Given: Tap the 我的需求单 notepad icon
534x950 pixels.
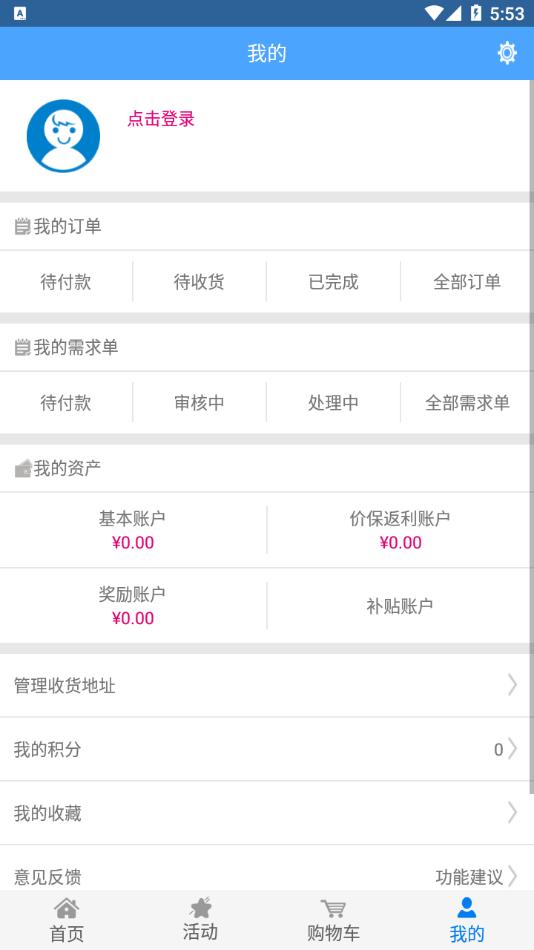Looking at the screenshot, I should coord(22,348).
